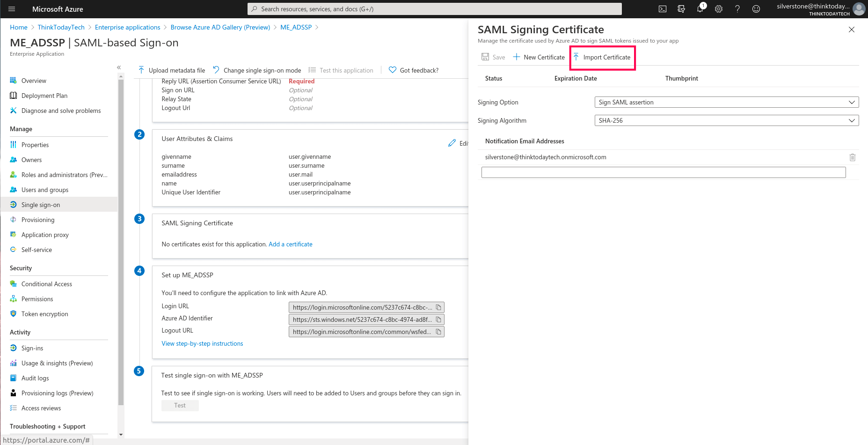Select Conditional Access in the sidebar

tap(47, 284)
